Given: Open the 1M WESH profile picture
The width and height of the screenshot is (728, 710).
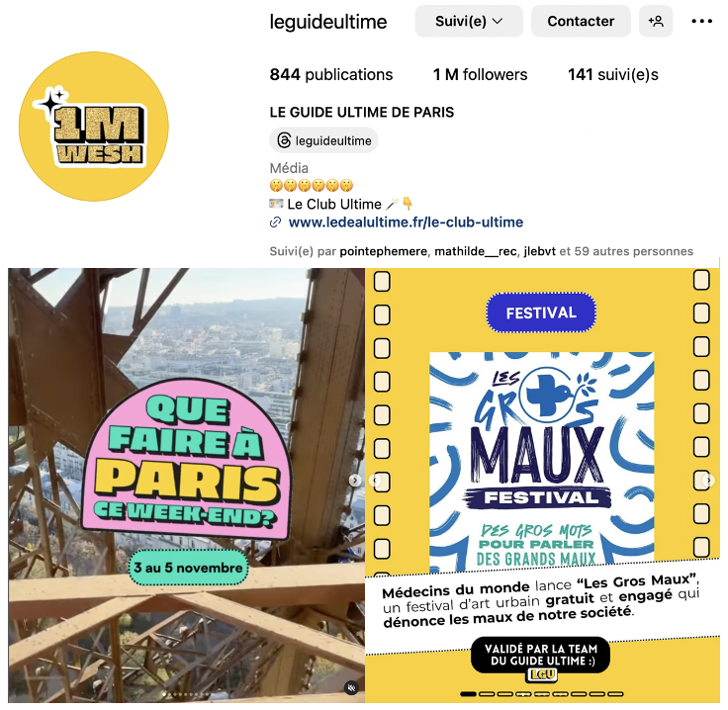Looking at the screenshot, I should click(x=94, y=127).
